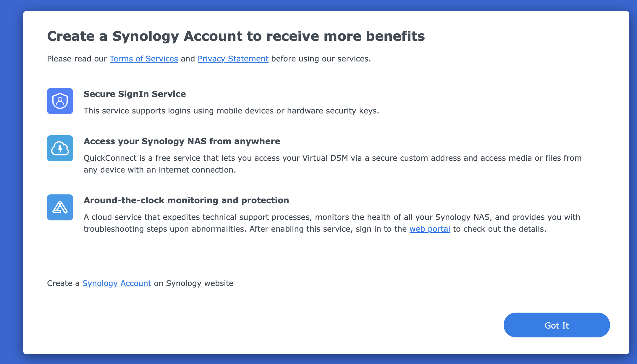
Task: Click the Access your Synology NAS heading
Action: click(x=182, y=141)
